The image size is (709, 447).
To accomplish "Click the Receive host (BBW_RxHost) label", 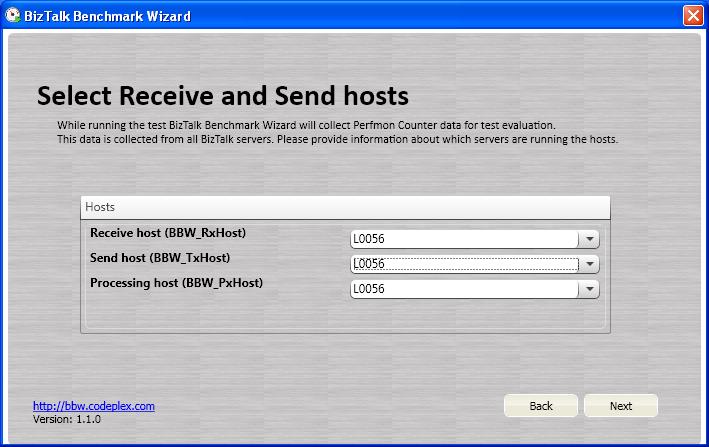I will point(168,233).
